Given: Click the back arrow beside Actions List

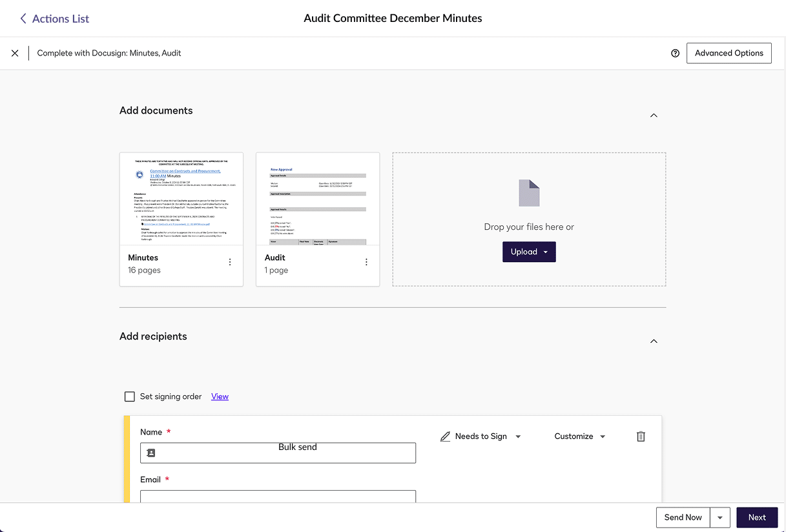Looking at the screenshot, I should (23, 19).
